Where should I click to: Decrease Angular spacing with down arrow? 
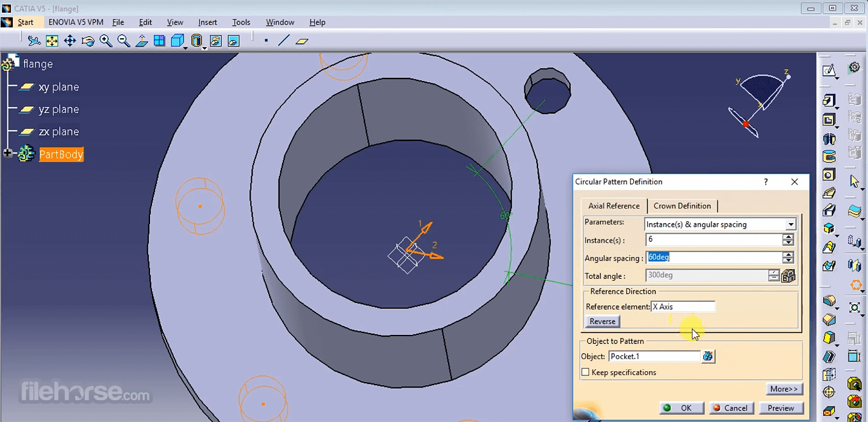(787, 261)
